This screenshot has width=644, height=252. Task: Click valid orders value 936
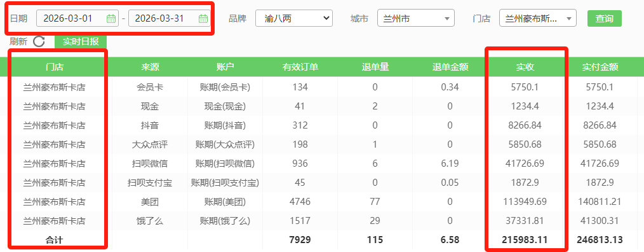(300, 164)
